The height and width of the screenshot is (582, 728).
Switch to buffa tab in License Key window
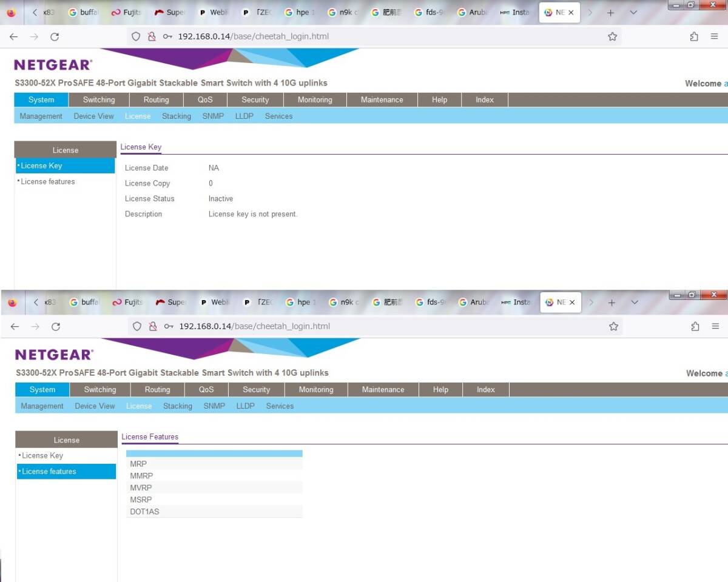click(84, 12)
